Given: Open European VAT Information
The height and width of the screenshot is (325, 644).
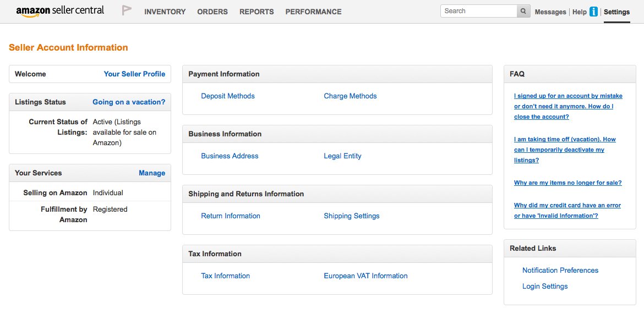Looking at the screenshot, I should pyautogui.click(x=365, y=276).
